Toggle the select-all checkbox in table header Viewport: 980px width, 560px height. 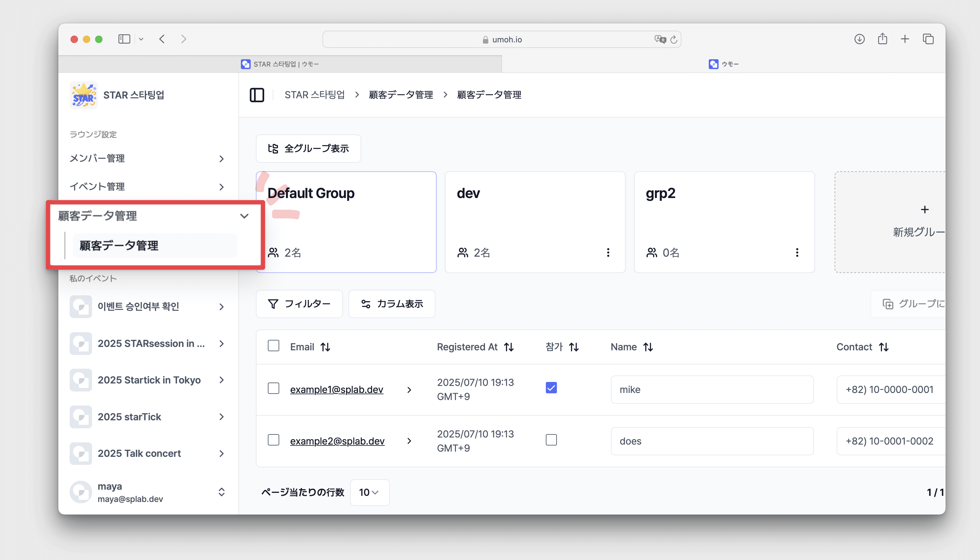tap(273, 346)
